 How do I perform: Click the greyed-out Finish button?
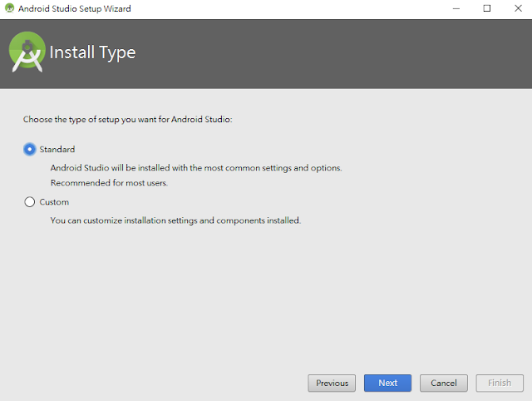pos(500,383)
